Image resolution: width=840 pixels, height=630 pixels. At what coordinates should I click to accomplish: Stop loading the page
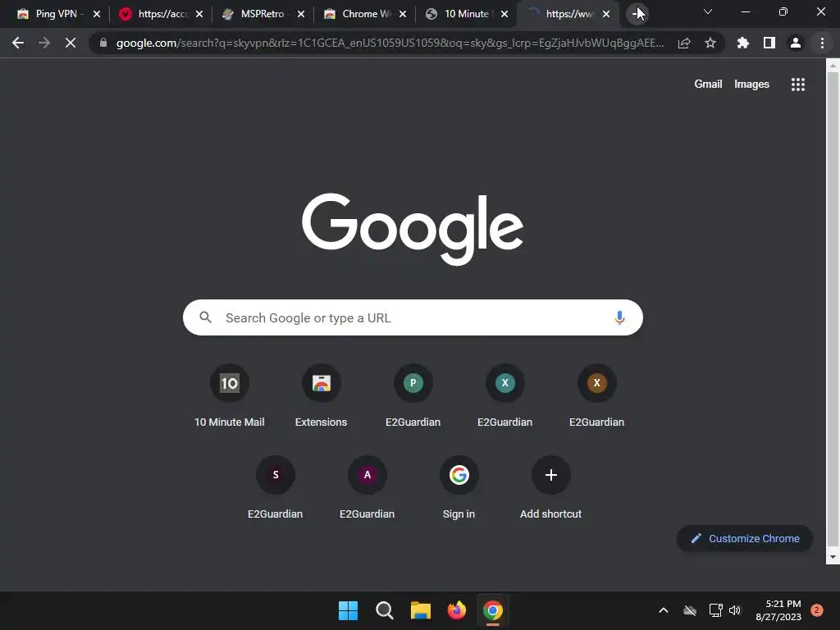(71, 43)
